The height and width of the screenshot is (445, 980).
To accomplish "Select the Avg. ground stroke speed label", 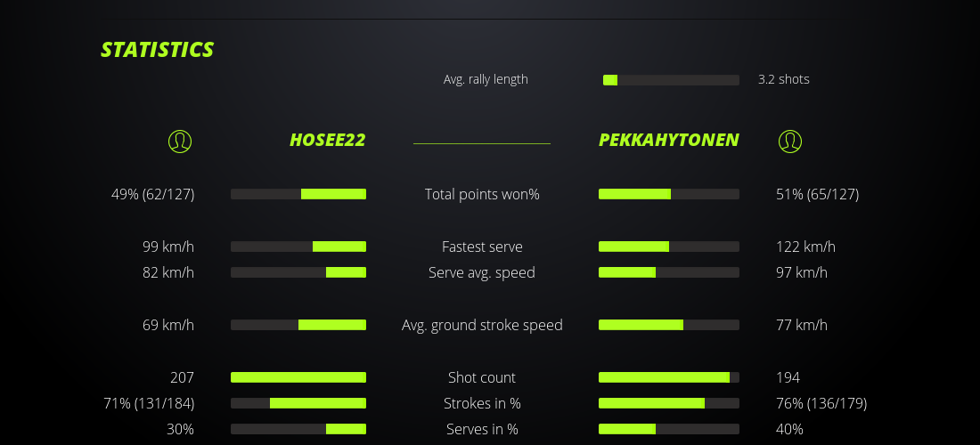I will point(482,325).
